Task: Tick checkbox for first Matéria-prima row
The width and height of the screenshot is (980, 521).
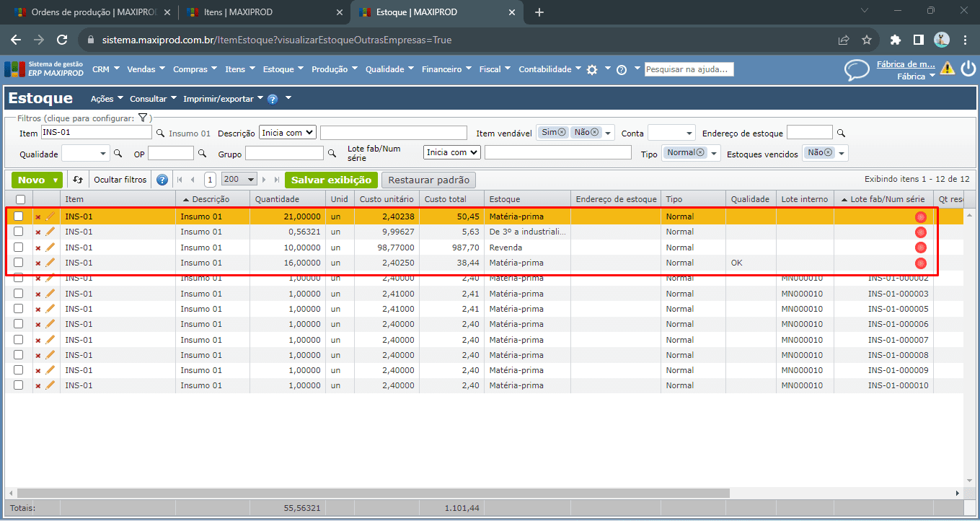Action: tap(19, 216)
